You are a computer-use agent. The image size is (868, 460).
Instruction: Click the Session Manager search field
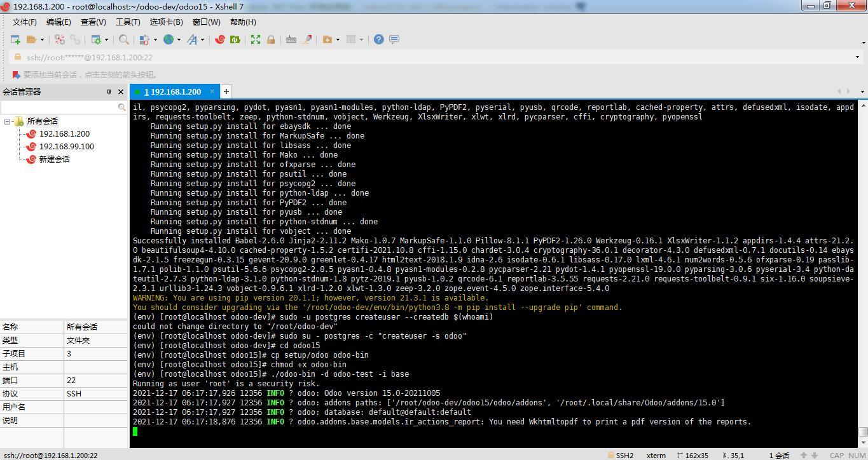(x=59, y=107)
